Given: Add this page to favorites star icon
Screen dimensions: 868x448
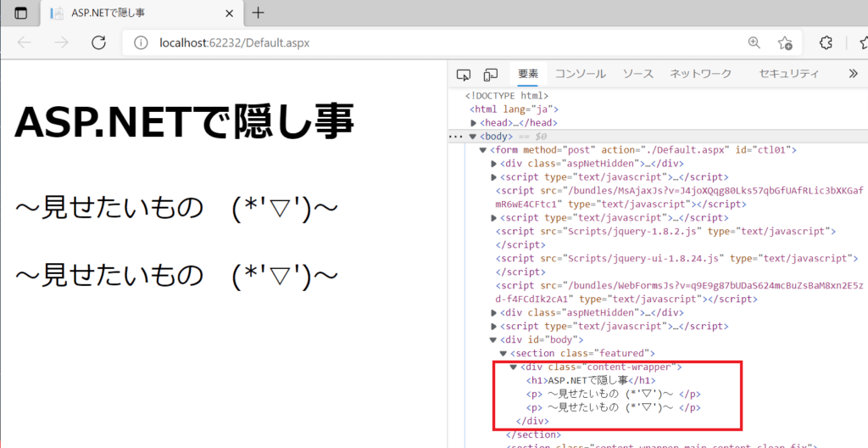Looking at the screenshot, I should click(x=785, y=43).
